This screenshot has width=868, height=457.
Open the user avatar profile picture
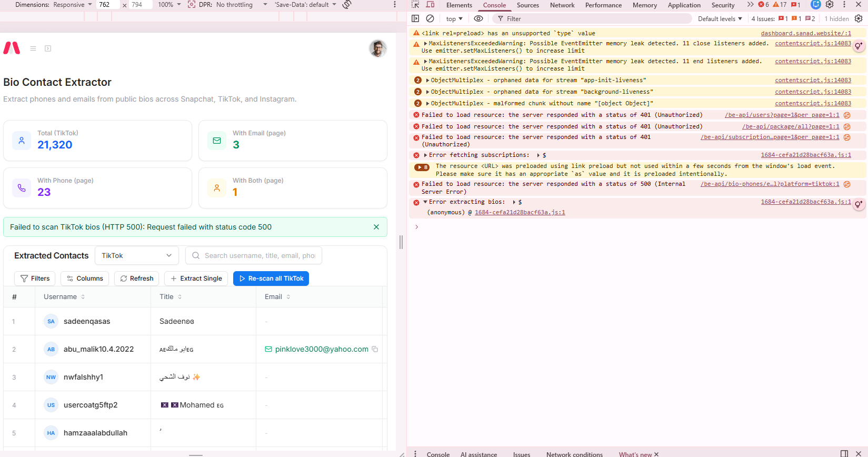pos(378,48)
